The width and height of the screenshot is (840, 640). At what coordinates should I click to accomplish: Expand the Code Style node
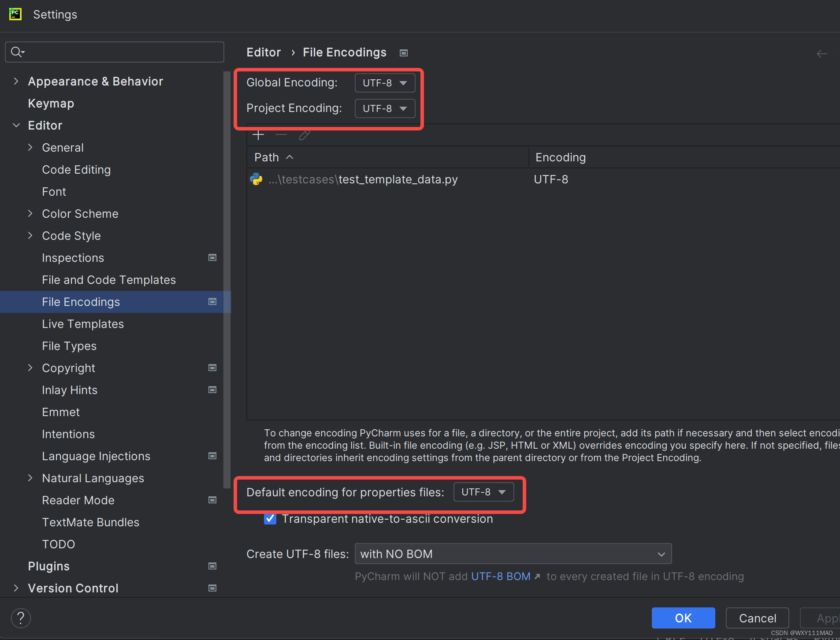30,235
